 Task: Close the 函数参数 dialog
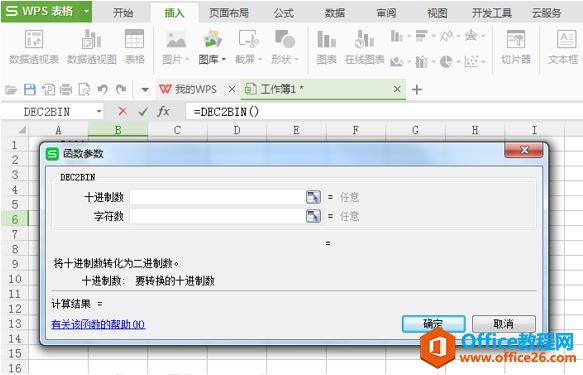pos(524,150)
